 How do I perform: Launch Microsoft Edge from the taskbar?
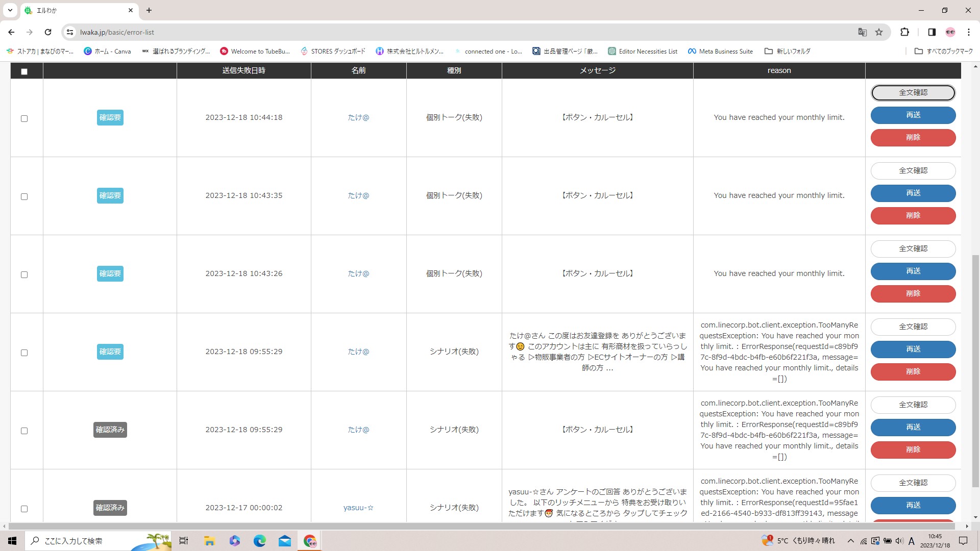[x=260, y=541]
